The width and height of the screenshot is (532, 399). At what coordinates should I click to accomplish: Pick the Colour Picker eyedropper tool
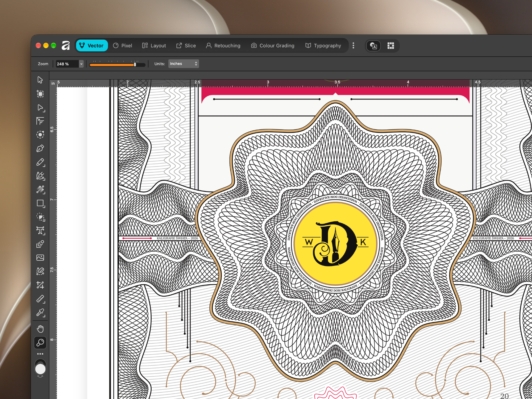tap(40, 313)
